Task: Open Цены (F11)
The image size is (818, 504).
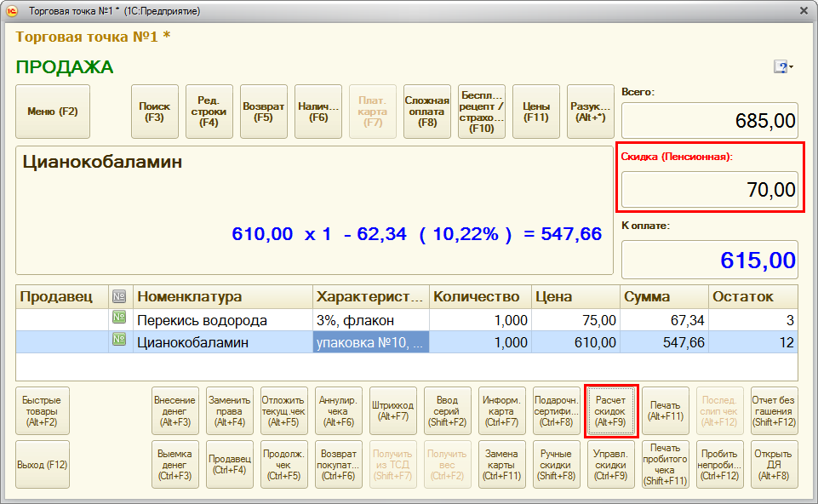Action: point(535,112)
